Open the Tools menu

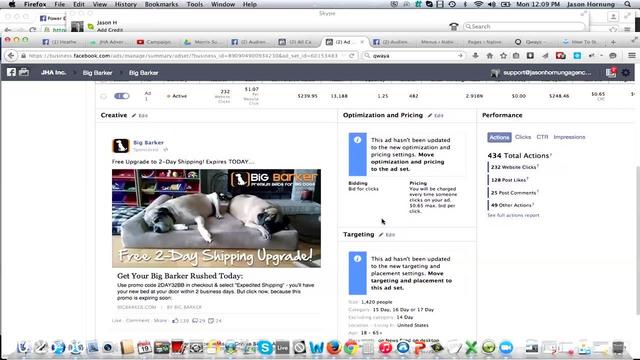[194, 4]
